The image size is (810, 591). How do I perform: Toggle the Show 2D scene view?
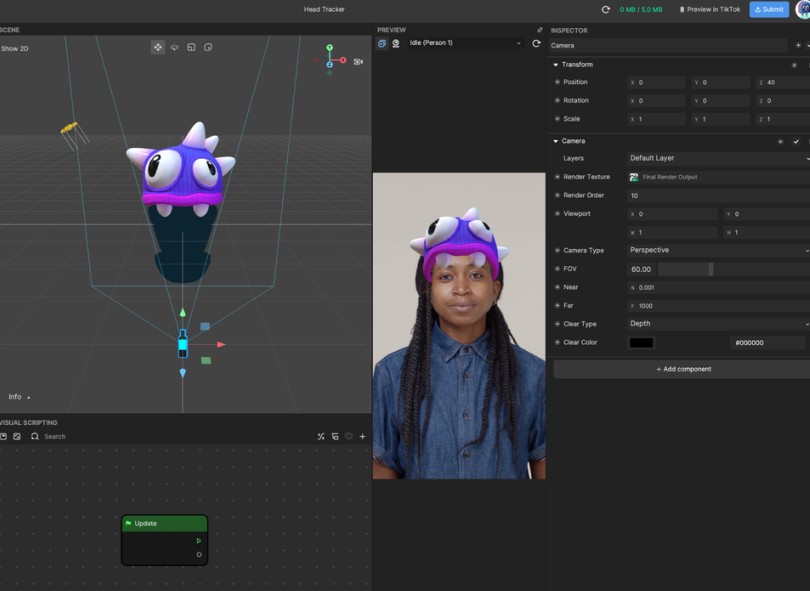pos(14,48)
